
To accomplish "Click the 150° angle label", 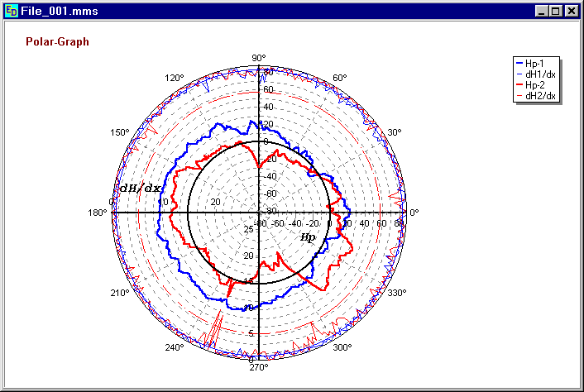I will pos(120,133).
